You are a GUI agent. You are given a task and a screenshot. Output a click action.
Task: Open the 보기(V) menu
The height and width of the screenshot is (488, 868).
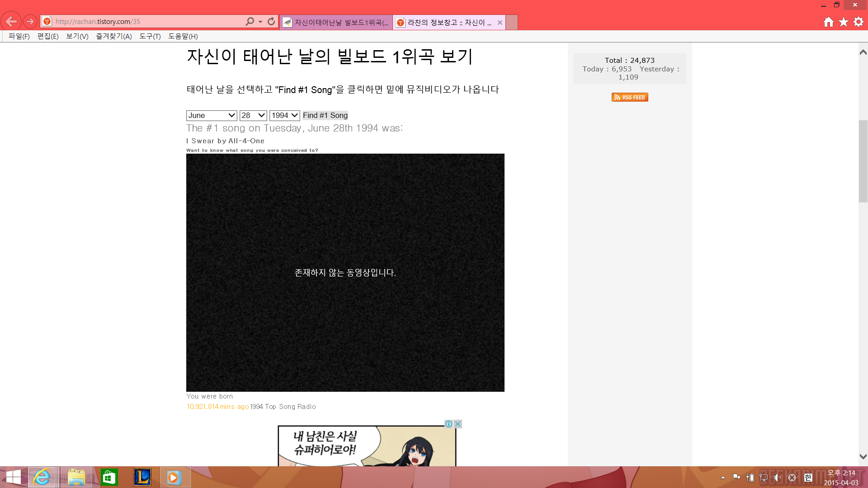77,36
